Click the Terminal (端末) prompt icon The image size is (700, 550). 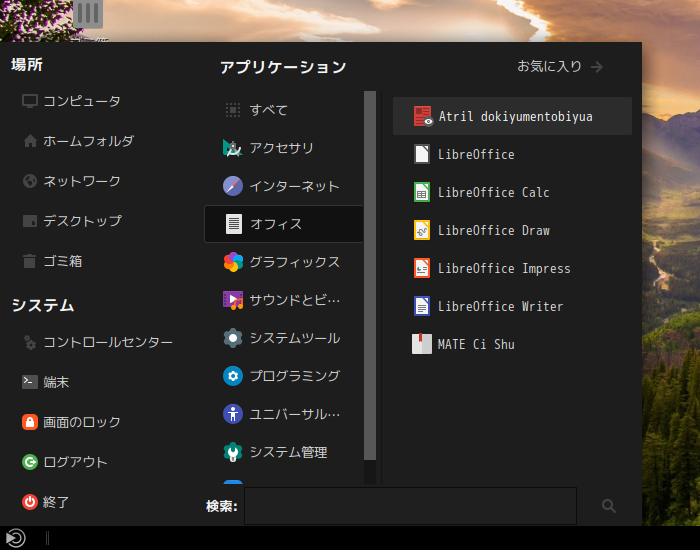[30, 382]
